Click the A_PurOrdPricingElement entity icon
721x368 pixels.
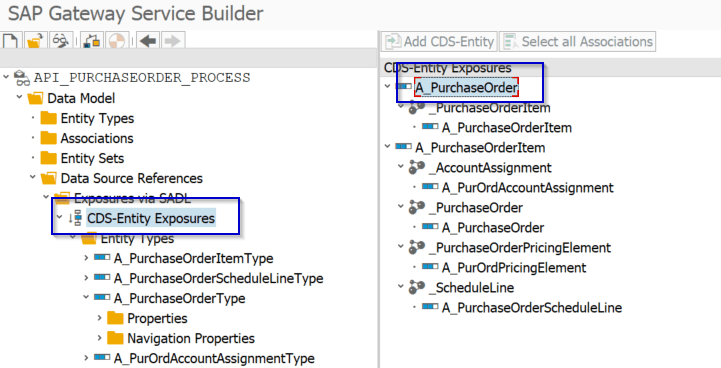(x=430, y=266)
